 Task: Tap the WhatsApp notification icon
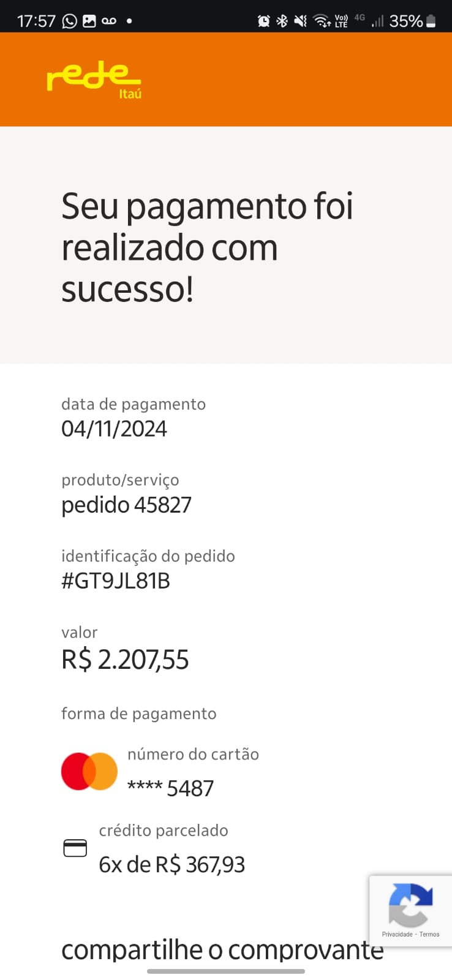(70, 21)
